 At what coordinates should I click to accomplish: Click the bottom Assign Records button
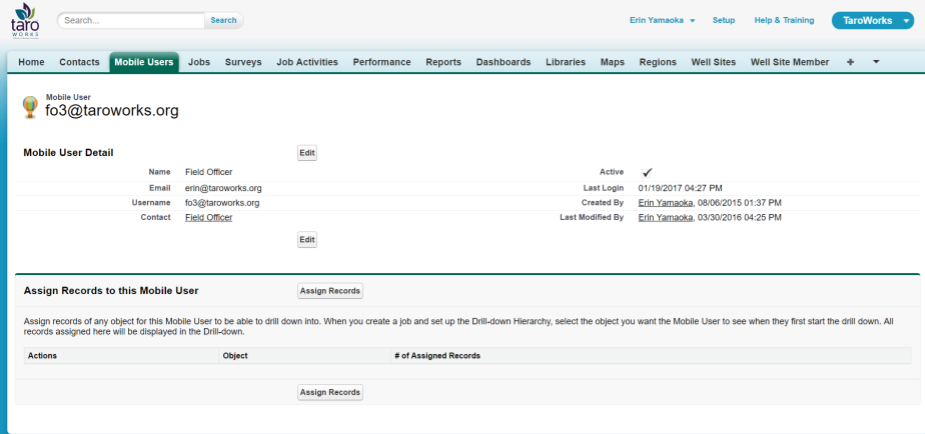coord(330,393)
